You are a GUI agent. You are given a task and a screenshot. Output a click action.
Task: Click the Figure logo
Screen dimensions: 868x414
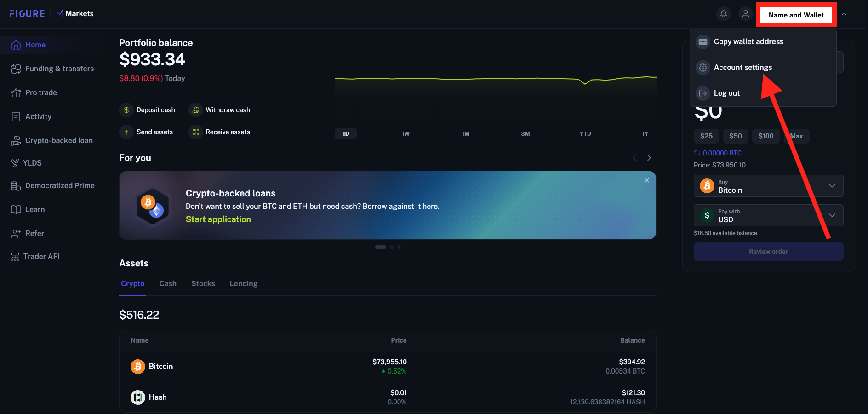(x=27, y=14)
